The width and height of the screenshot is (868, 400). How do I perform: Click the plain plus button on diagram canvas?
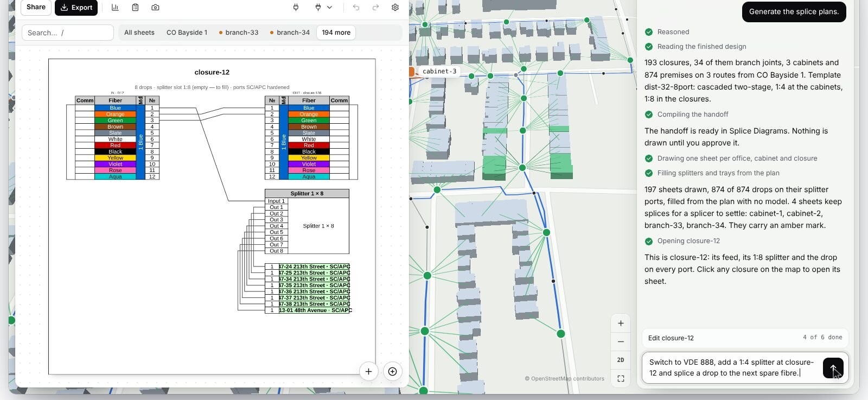[x=368, y=371]
